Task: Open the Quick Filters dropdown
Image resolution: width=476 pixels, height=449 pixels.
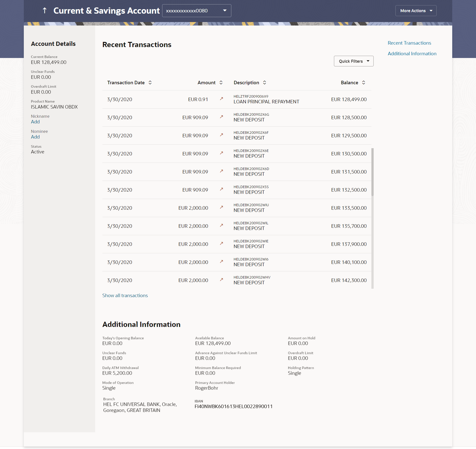Action: click(354, 61)
